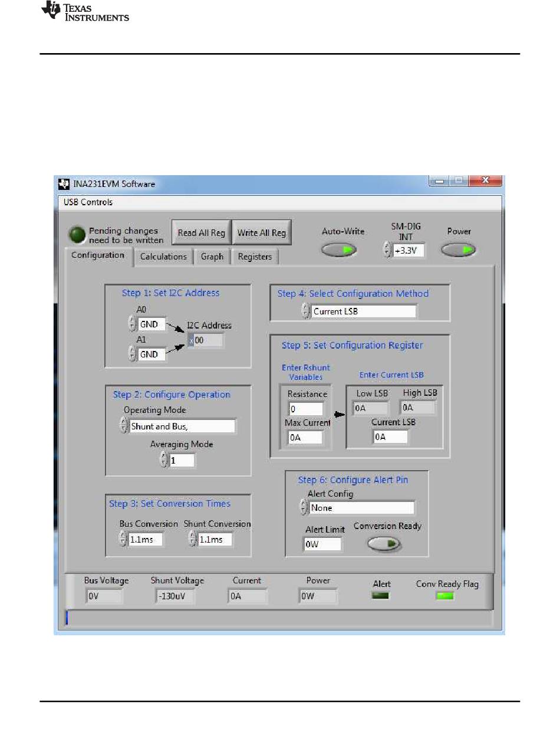Viewport: 560px width, 732px height.
Task: Click the Power 0W readout field
Action: [x=318, y=596]
